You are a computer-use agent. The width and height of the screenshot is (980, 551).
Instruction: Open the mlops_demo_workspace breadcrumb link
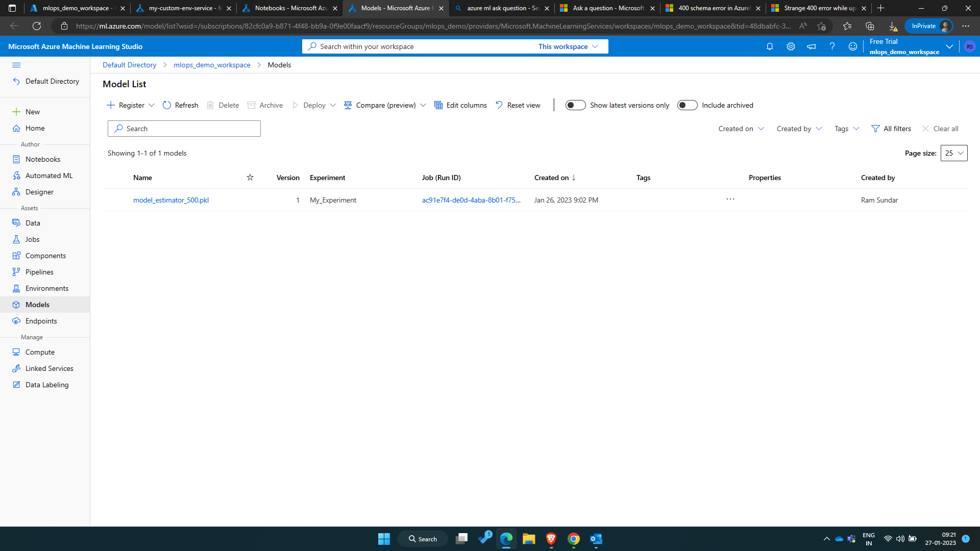click(212, 65)
